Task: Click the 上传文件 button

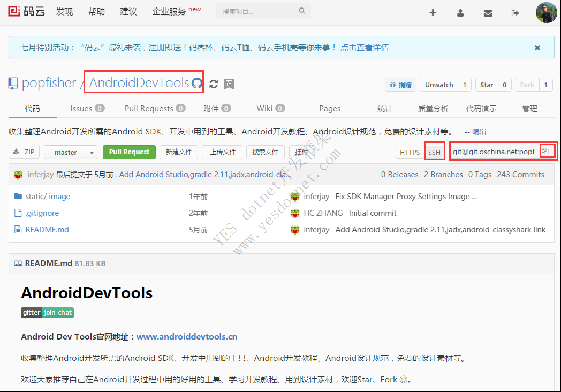Action: point(223,152)
